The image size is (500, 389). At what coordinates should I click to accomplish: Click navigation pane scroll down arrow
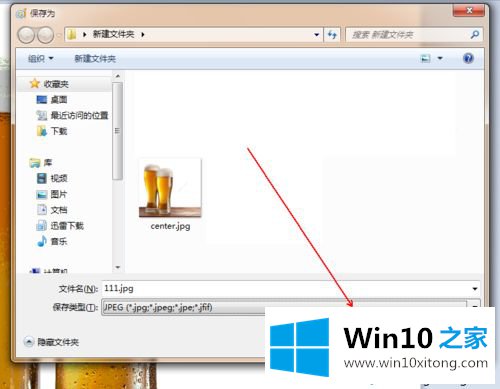click(117, 267)
